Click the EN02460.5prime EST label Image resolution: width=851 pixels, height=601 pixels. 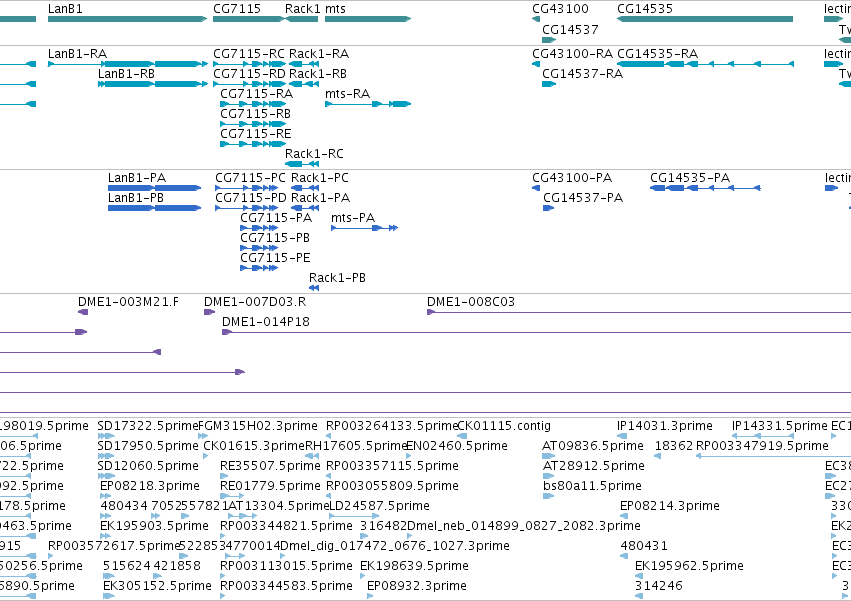tap(457, 446)
